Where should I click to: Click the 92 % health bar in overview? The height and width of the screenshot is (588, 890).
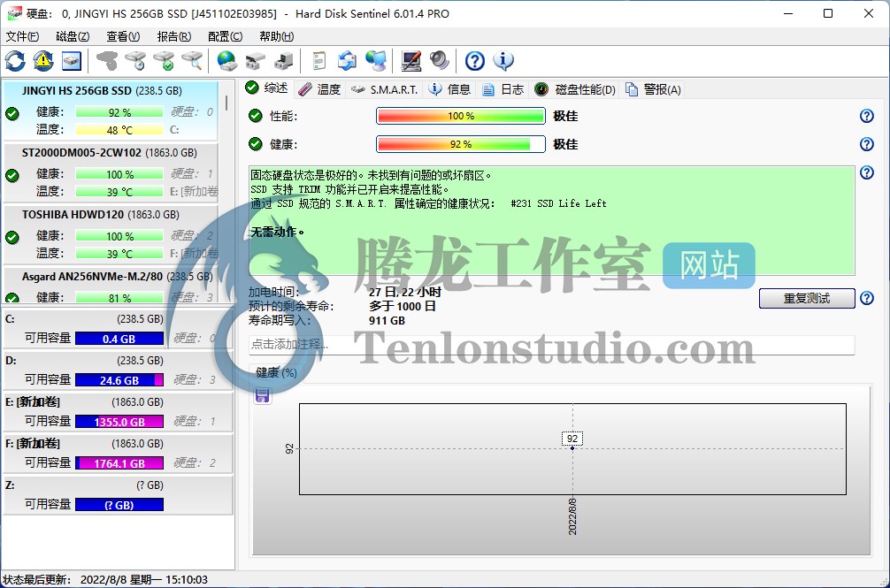pos(461,144)
